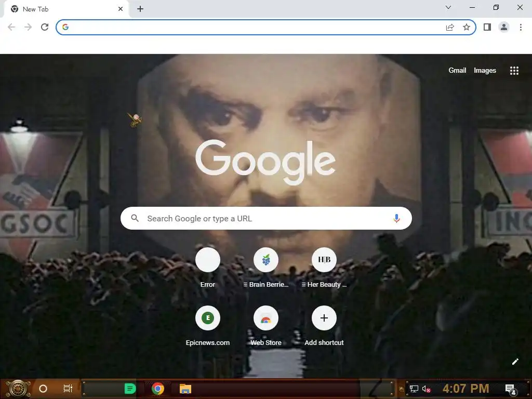Viewport: 532px width, 399px height.
Task: Go forward using the forward arrow
Action: click(x=28, y=27)
